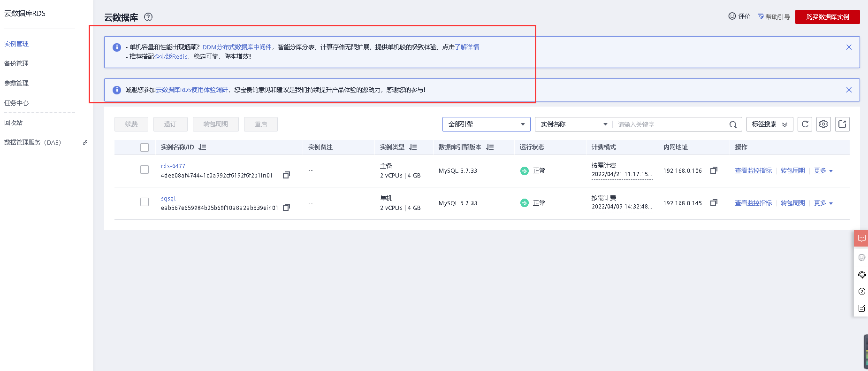Viewport: 868px width, 371px height.
Task: Click 转包周期 for rds-6477 row
Action: pos(793,170)
